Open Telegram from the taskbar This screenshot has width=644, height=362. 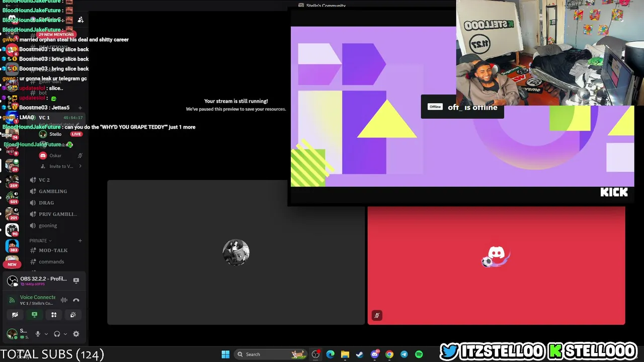tap(404, 354)
